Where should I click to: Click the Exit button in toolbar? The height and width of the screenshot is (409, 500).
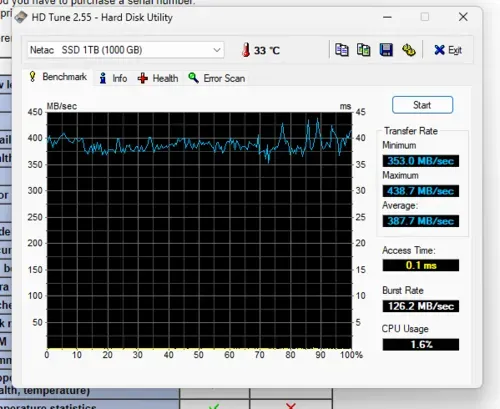pyautogui.click(x=448, y=50)
